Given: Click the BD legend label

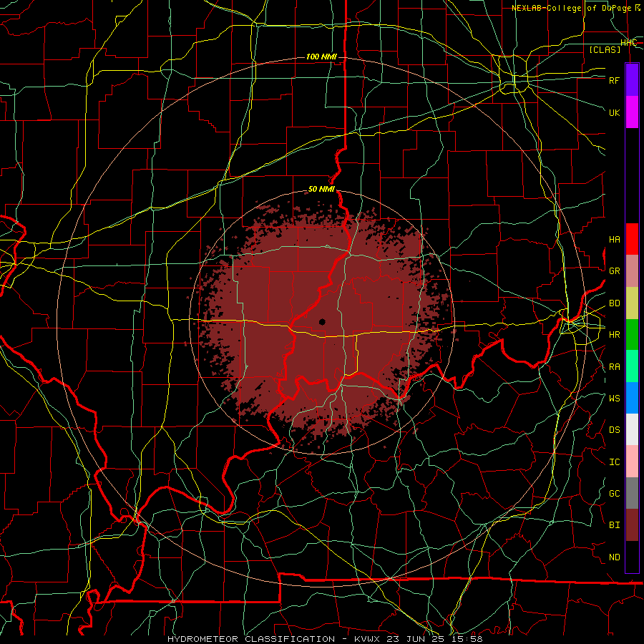Looking at the screenshot, I should click(x=614, y=303).
